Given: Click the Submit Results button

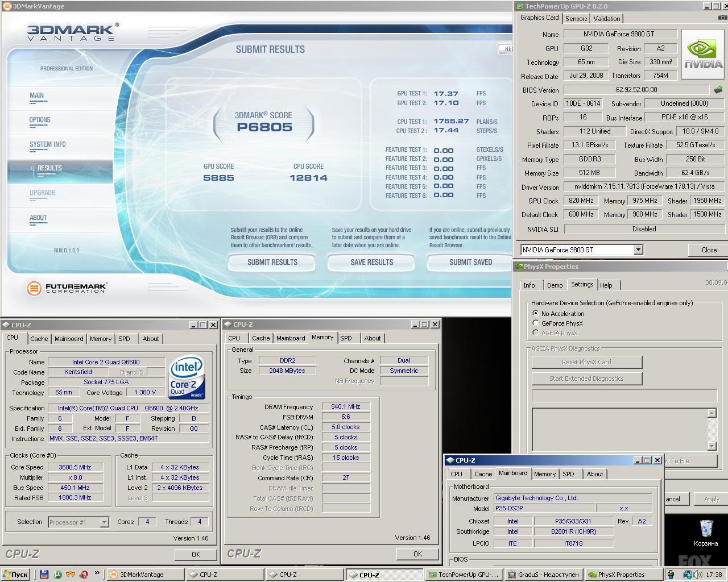Looking at the screenshot, I should click(x=272, y=262).
